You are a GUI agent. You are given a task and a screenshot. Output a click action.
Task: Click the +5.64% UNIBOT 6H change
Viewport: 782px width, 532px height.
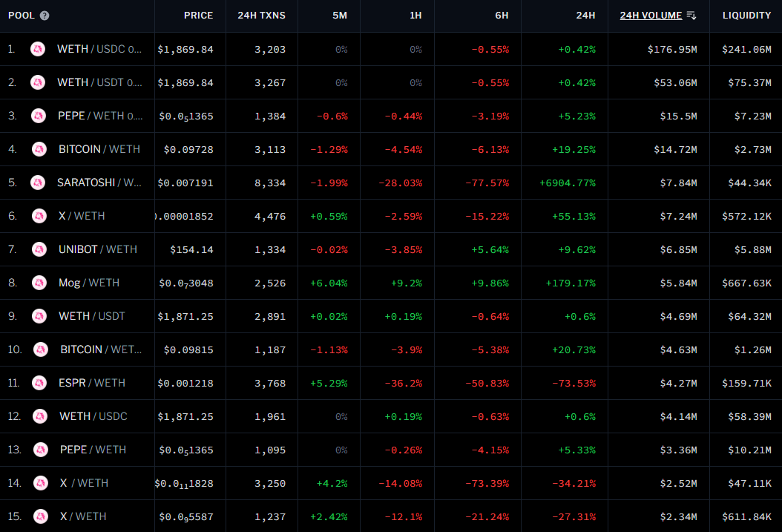490,250
